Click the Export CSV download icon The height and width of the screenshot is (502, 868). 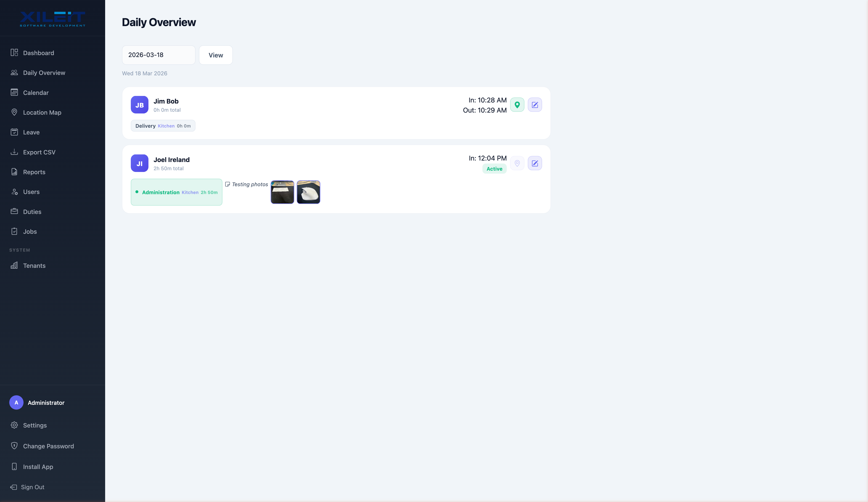tap(14, 152)
